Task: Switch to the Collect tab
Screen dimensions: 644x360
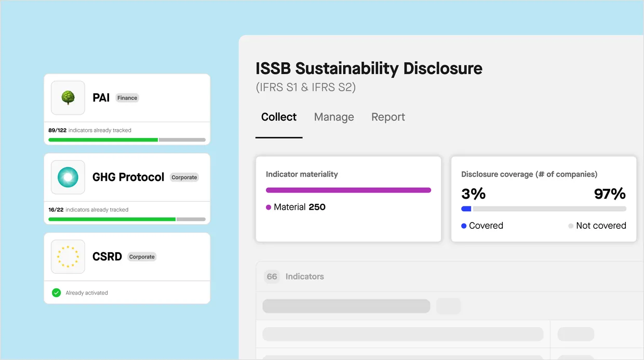Action: pos(279,117)
